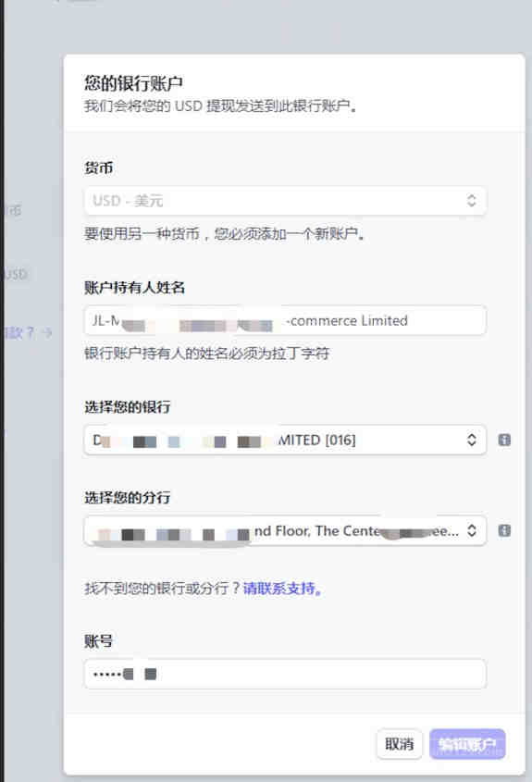Viewport: 532px width, 782px height.
Task: Click the chevron arrows in the bank selector
Action: pos(471,440)
